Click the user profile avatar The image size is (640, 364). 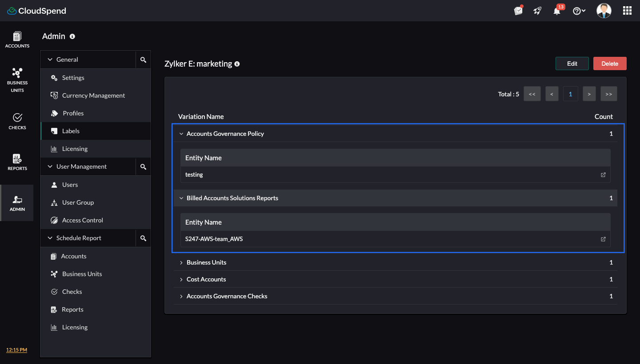tap(604, 11)
